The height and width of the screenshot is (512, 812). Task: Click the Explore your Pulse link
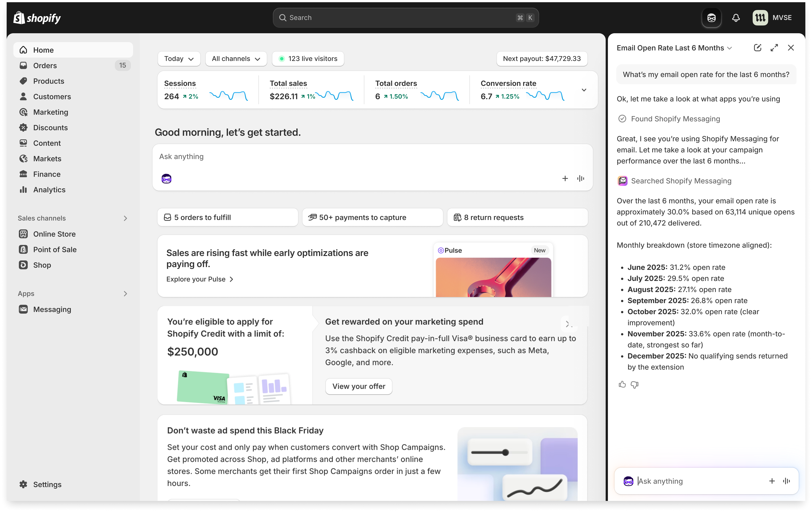[200, 279]
